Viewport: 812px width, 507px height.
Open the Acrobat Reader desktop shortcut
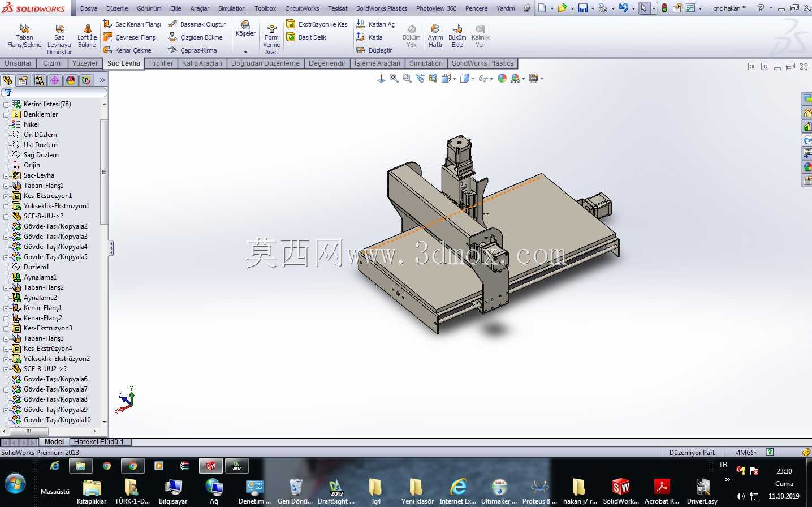click(x=662, y=491)
